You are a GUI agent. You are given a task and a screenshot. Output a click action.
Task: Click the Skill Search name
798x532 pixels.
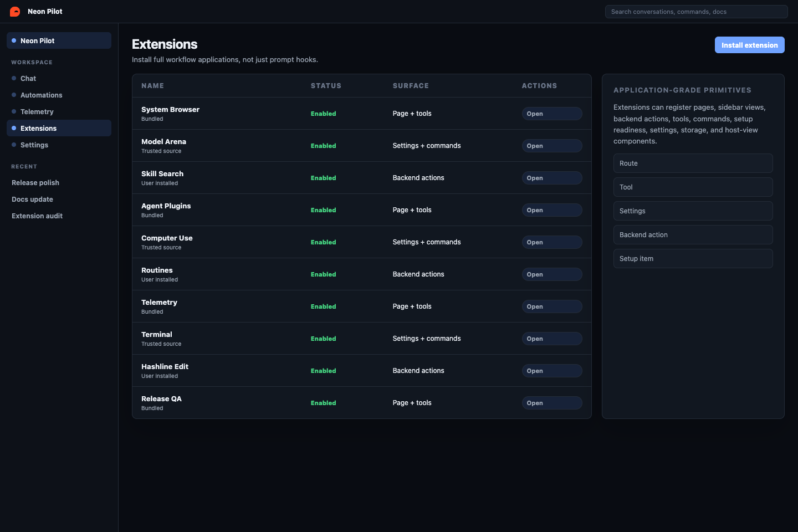[162, 174]
